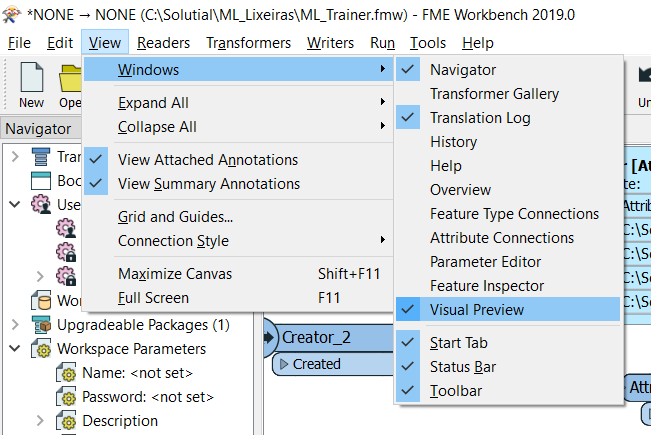Expand the Upgradeable Packages node
This screenshot has height=435, width=651.
pyautogui.click(x=15, y=325)
